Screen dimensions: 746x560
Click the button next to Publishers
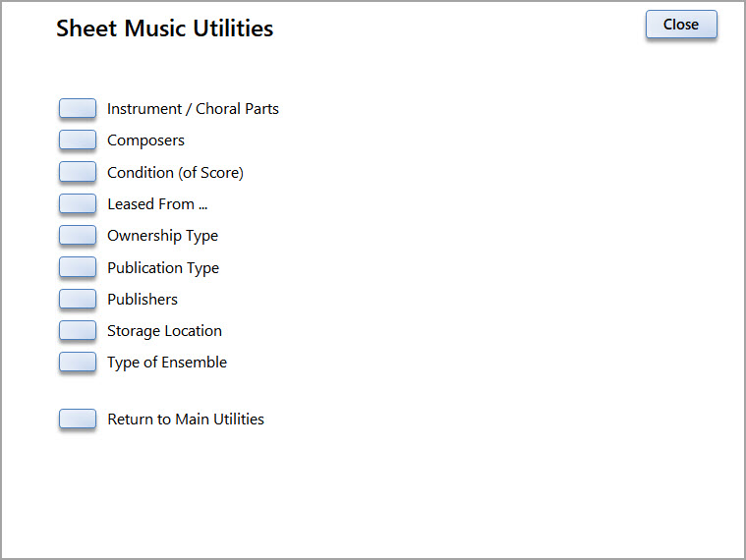(x=78, y=299)
